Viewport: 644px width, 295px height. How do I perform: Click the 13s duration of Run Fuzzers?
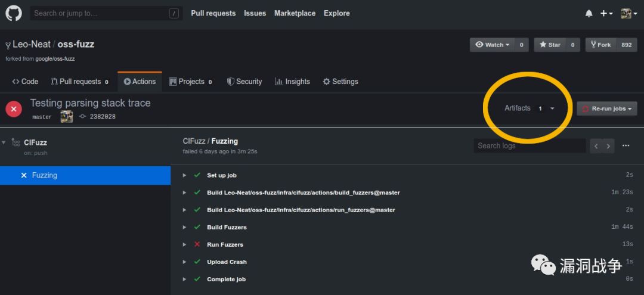[x=627, y=244]
